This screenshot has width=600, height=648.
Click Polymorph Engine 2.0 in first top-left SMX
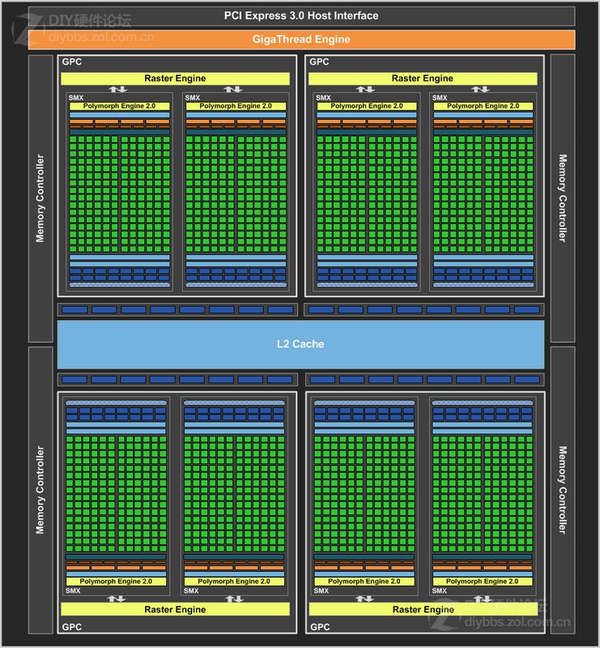coord(119,106)
